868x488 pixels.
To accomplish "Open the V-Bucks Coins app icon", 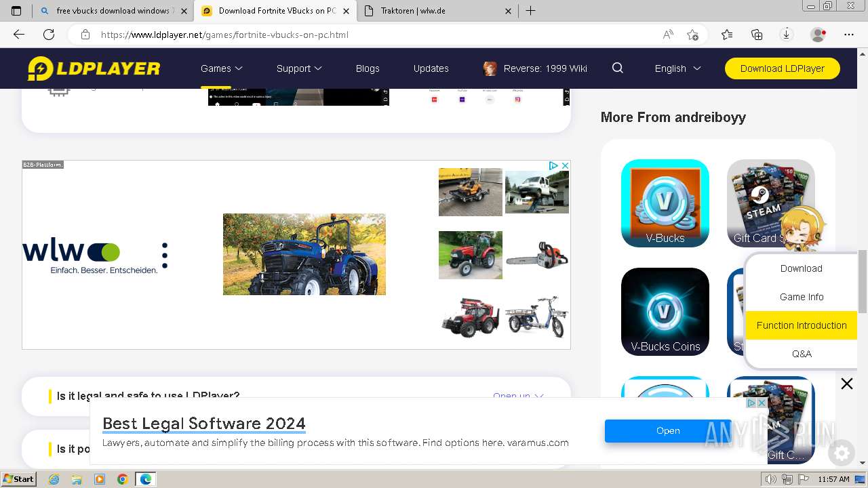I will [665, 312].
